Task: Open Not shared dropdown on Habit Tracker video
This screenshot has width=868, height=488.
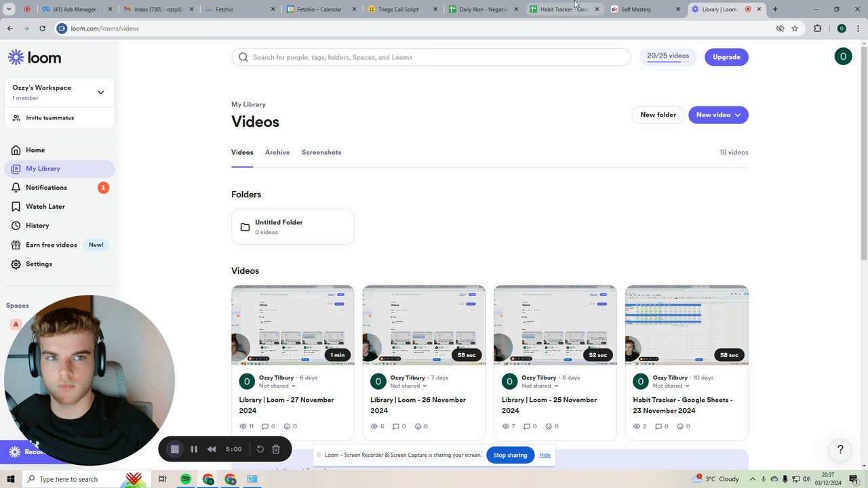Action: (671, 386)
